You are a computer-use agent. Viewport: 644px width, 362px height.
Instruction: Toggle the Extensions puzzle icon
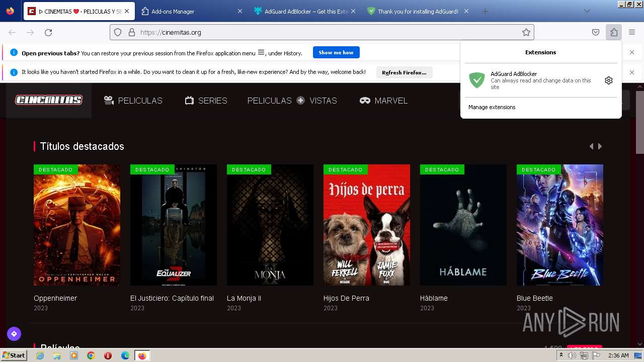[x=614, y=32]
